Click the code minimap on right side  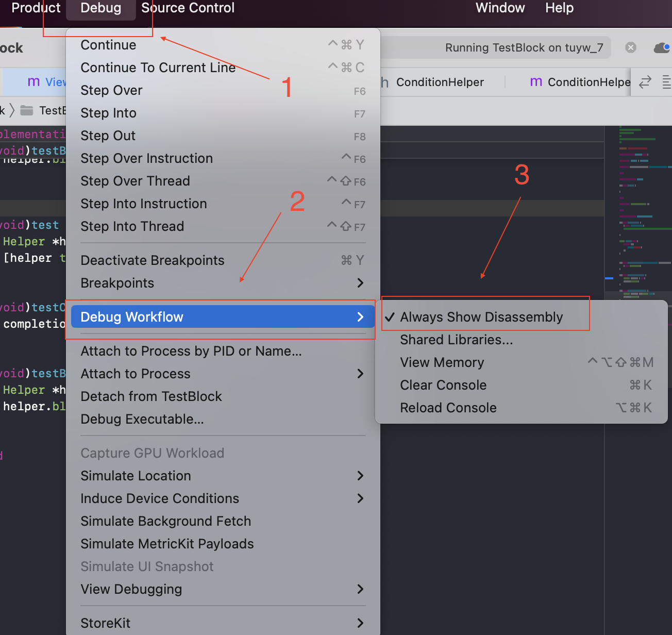tap(639, 206)
